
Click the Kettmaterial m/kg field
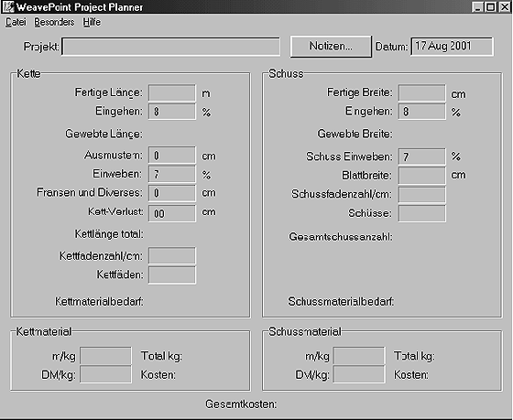point(106,356)
